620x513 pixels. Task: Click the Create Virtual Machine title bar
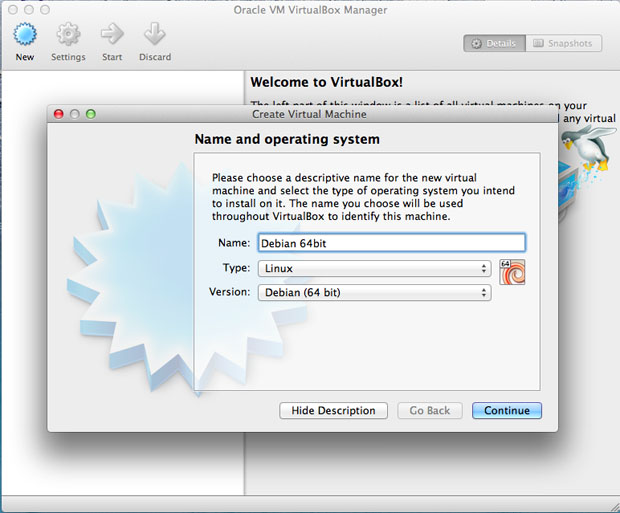302,114
